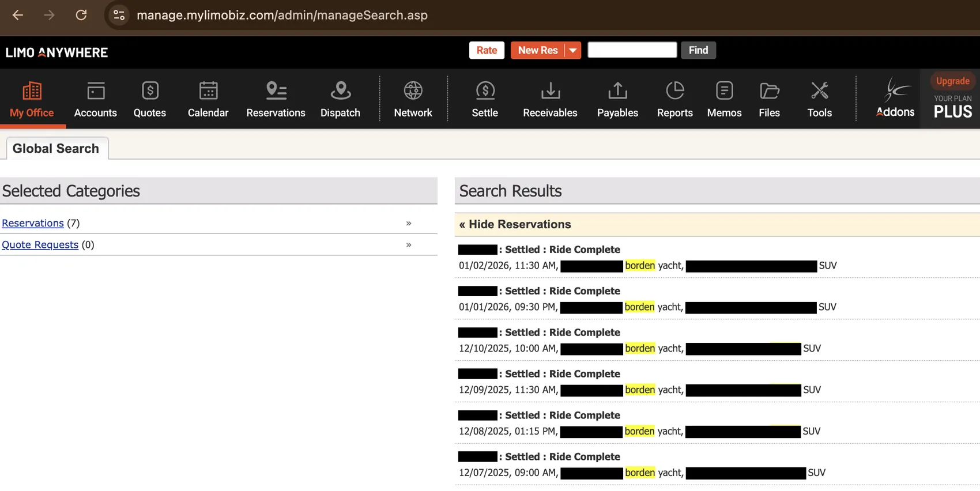This screenshot has height=491, width=980.
Task: Open the Reports module
Action: (675, 99)
